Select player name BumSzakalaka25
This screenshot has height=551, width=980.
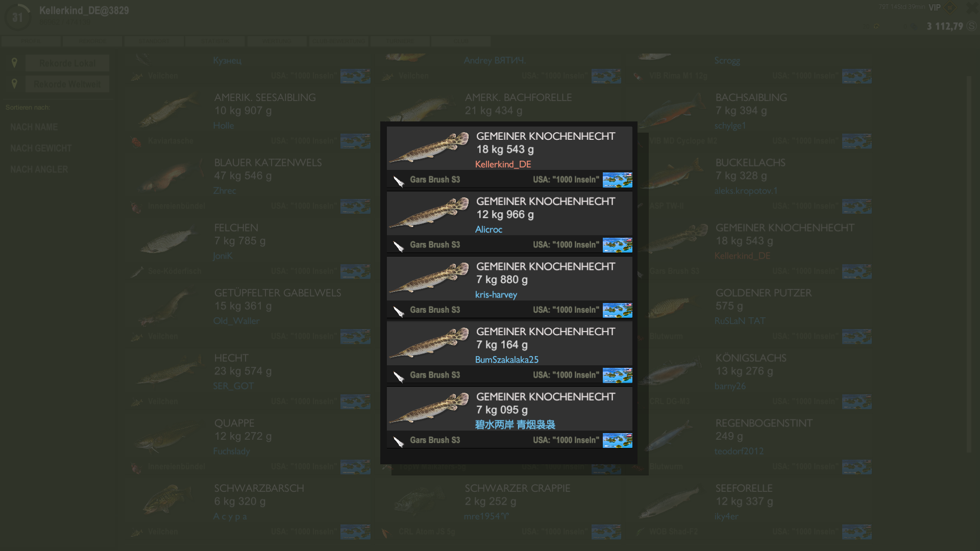(x=506, y=360)
